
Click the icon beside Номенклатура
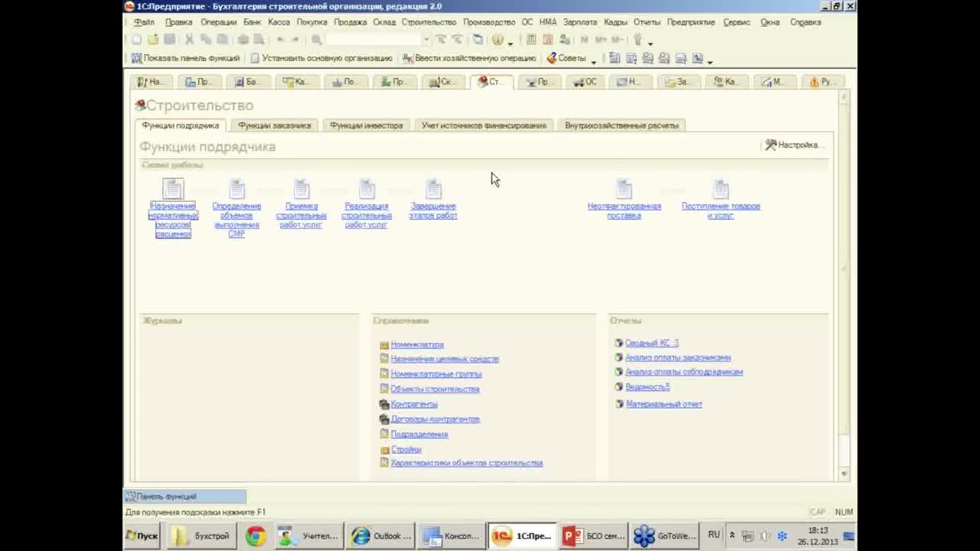tap(384, 345)
